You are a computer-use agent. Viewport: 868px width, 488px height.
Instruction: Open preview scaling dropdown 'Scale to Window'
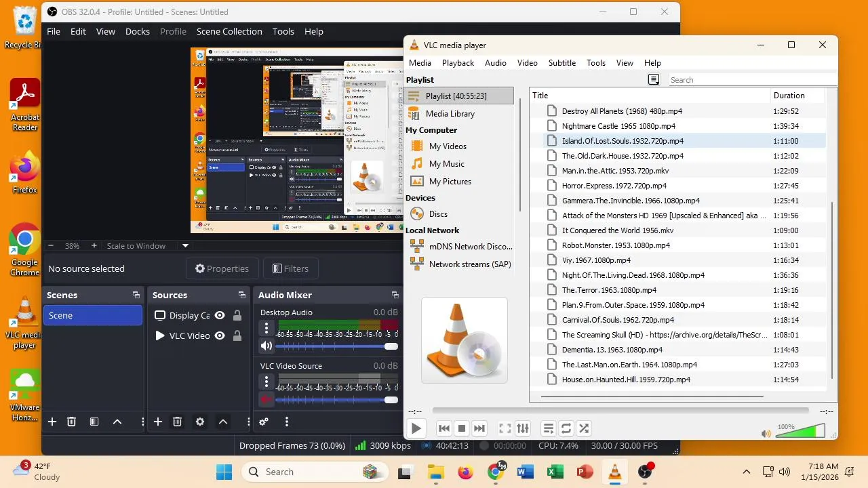(148, 246)
